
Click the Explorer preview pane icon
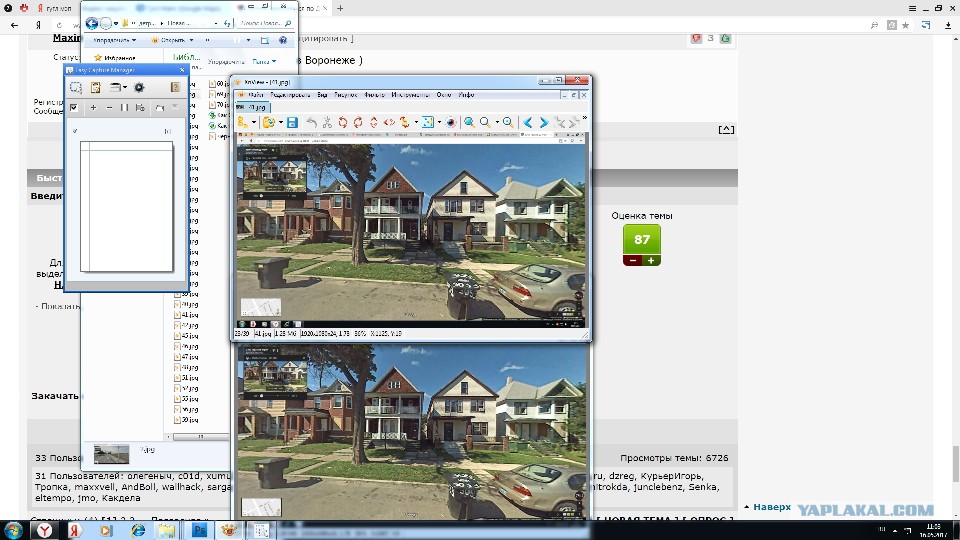(264, 40)
